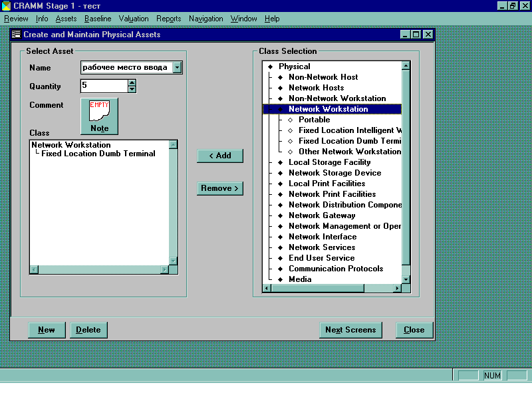The width and height of the screenshot is (532, 399).
Task: Click scroll-up arrow of Class Selection tree
Action: click(406, 65)
